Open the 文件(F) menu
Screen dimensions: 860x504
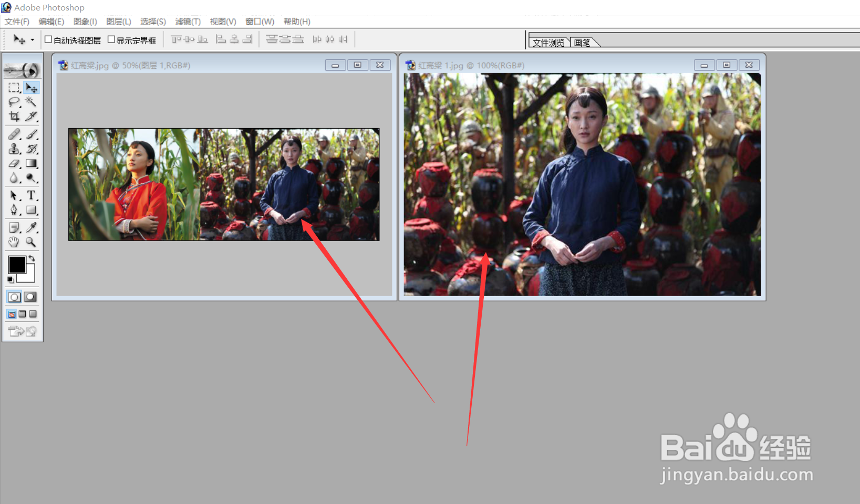point(17,22)
